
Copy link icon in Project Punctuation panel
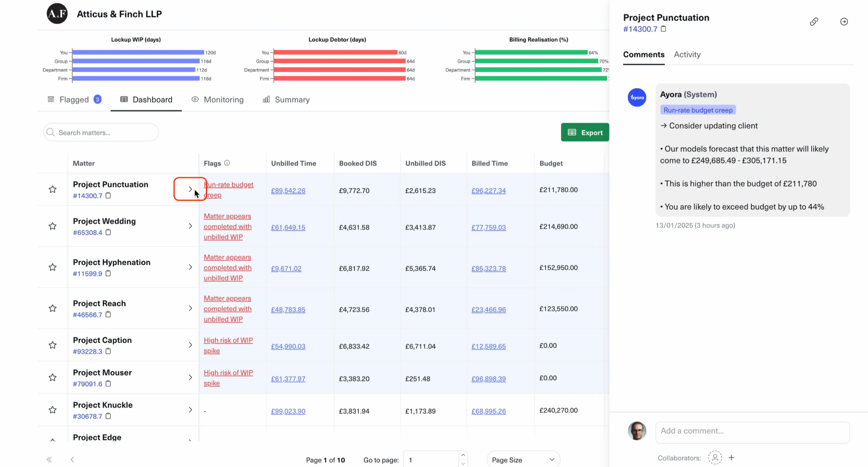tap(814, 22)
